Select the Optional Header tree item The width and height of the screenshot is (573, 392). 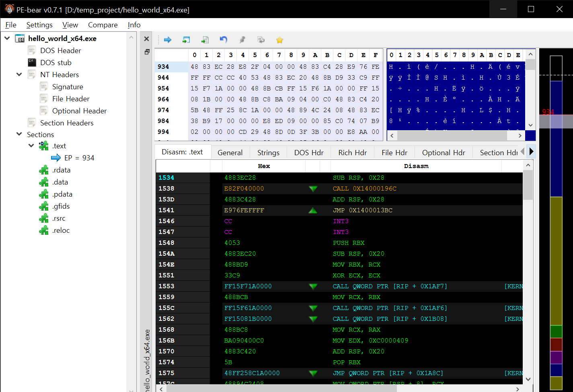pyautogui.click(x=79, y=111)
